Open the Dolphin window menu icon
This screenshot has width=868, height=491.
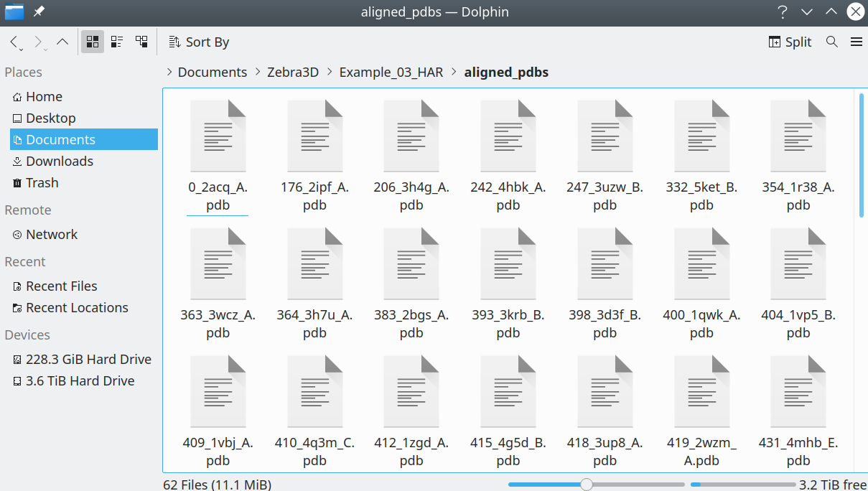coord(14,11)
